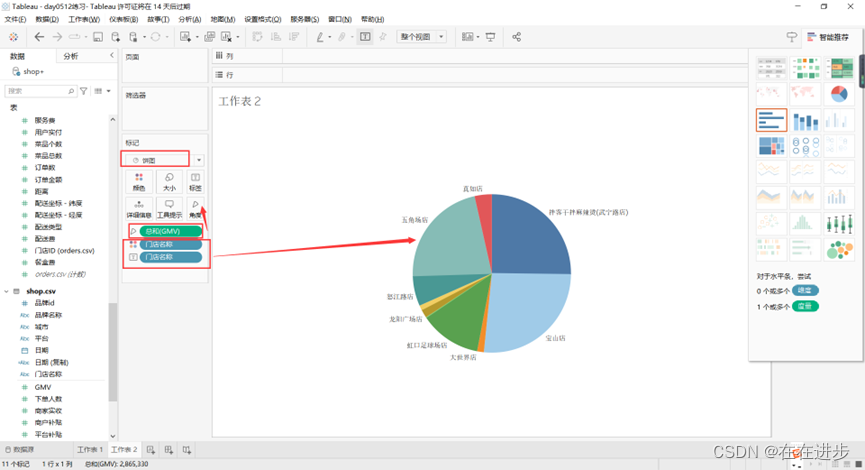Switch to the 分析 pane tab

[x=71, y=56]
